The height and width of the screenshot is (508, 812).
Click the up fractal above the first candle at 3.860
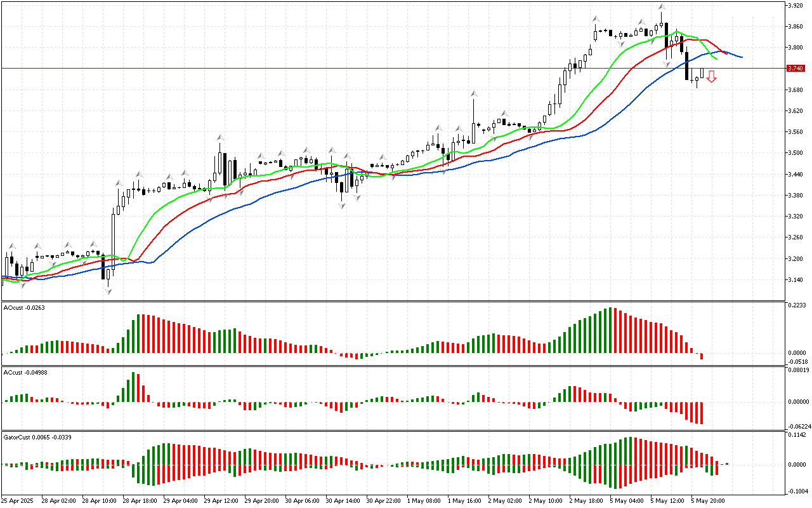click(x=596, y=19)
